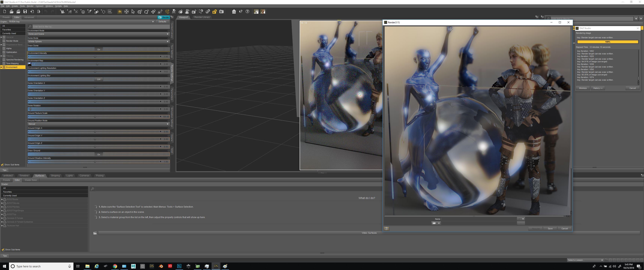Click the Save document icon in the toolbar
The image size is (644, 270).
[x=25, y=11]
